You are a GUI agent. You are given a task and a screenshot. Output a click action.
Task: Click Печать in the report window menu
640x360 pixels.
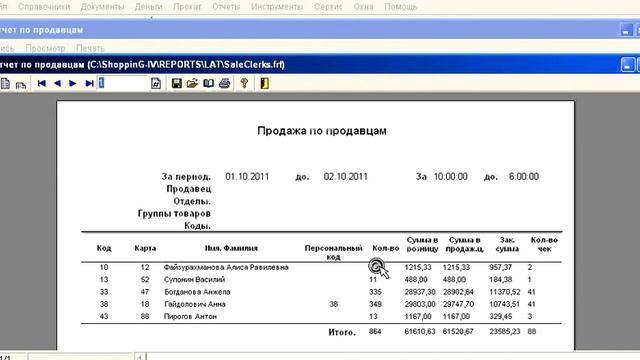coord(90,48)
